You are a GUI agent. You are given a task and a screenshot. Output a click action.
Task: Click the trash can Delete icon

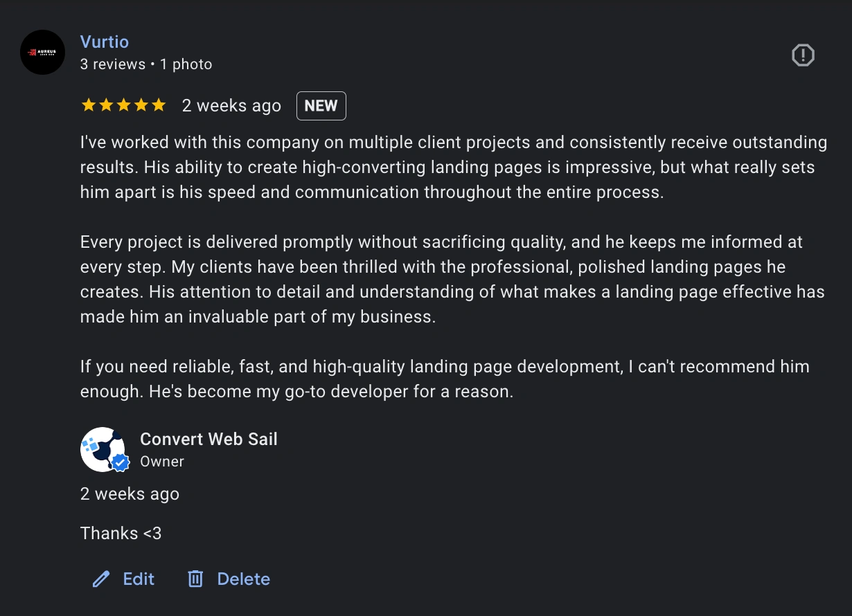pos(195,579)
